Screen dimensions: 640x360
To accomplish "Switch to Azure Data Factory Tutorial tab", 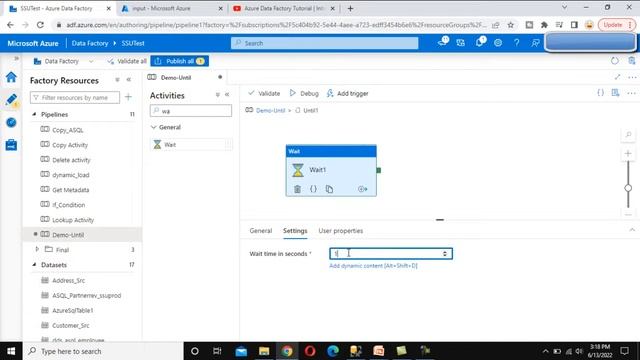I will pyautogui.click(x=284, y=8).
